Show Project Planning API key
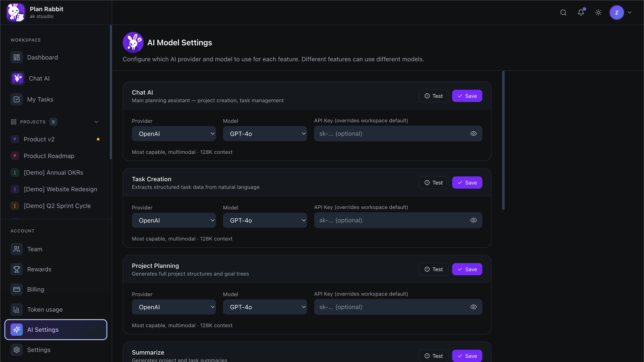Image resolution: width=644 pixels, height=362 pixels. (474, 307)
